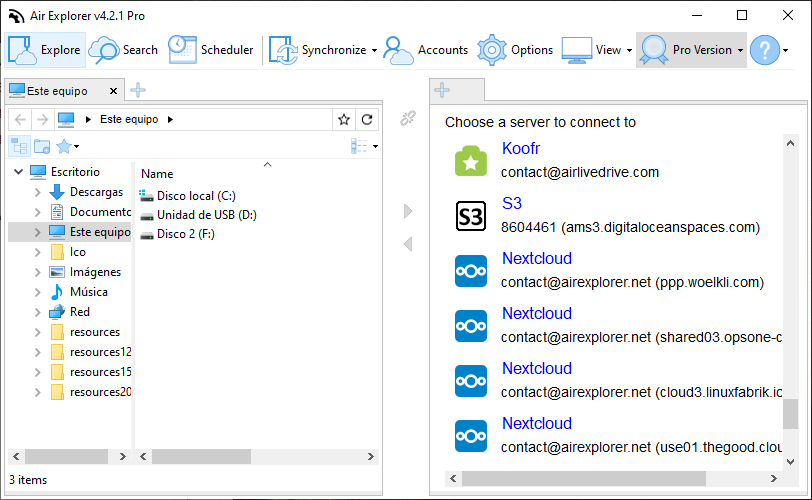Toggle the linked browsing chain icon

[x=408, y=119]
